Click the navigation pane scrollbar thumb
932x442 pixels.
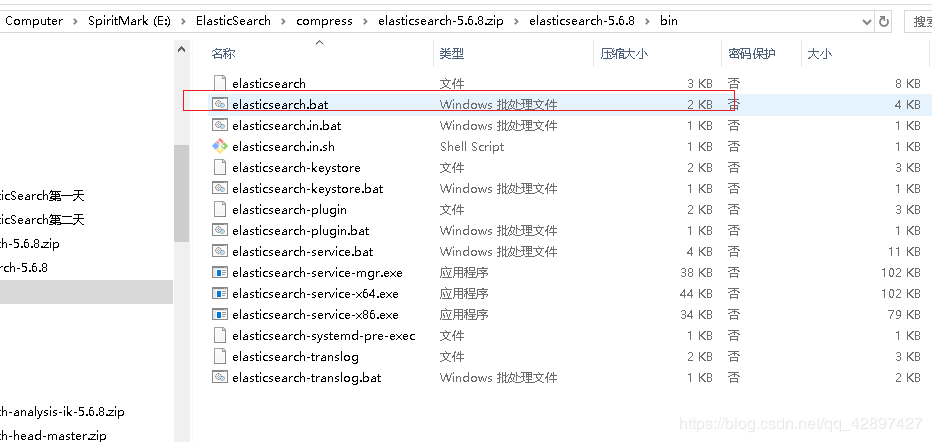click(x=182, y=193)
